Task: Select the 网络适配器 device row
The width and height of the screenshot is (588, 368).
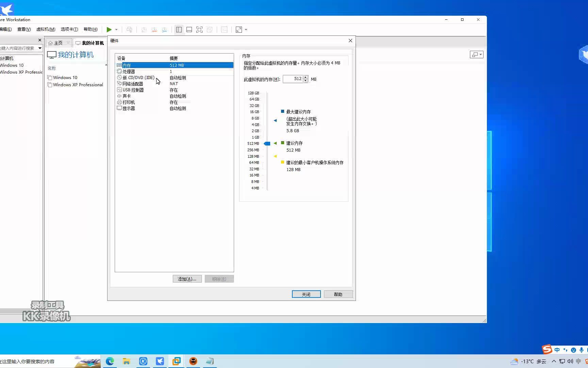Action: point(175,84)
